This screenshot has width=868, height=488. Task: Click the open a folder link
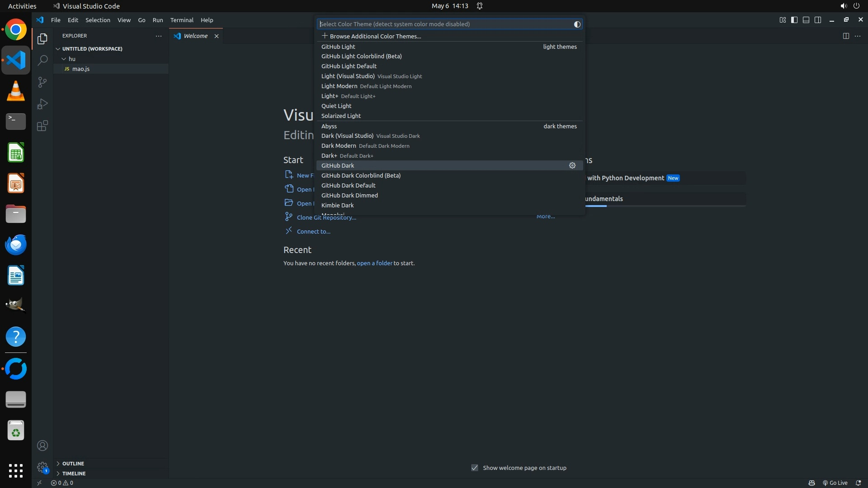click(374, 263)
